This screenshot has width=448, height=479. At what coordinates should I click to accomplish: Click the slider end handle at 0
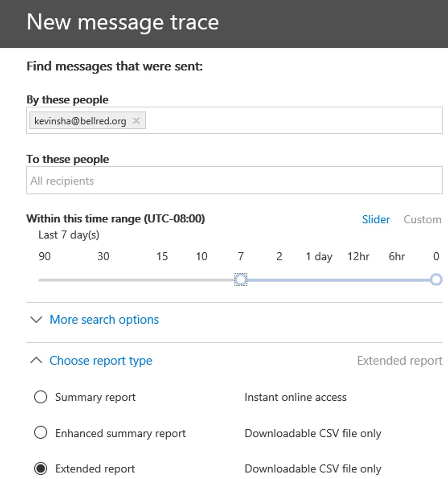tap(436, 280)
